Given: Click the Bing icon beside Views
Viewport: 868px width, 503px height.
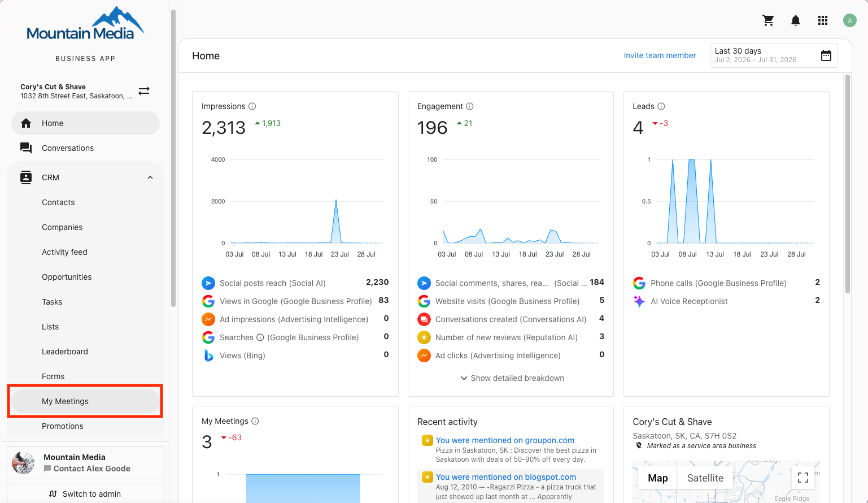Looking at the screenshot, I should [208, 355].
